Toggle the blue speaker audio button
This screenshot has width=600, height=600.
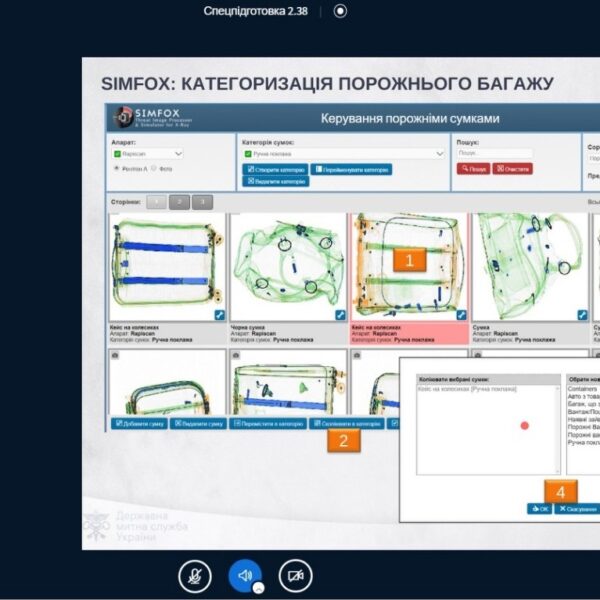[245, 576]
